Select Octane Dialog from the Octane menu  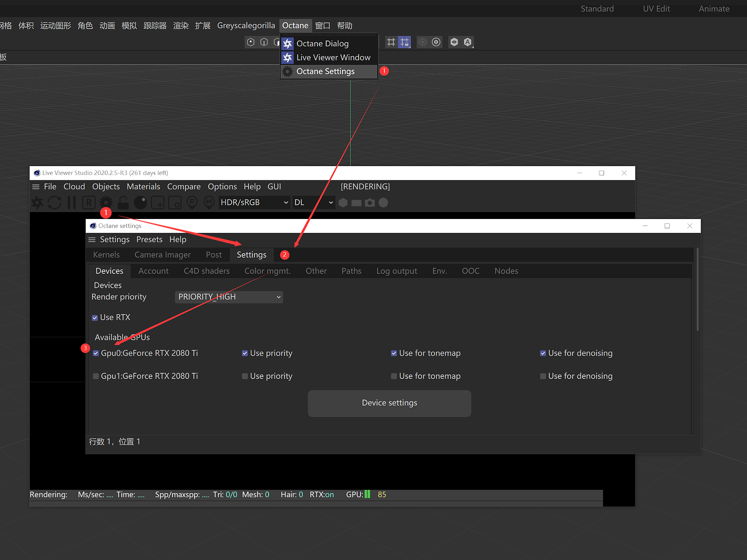click(x=322, y=44)
